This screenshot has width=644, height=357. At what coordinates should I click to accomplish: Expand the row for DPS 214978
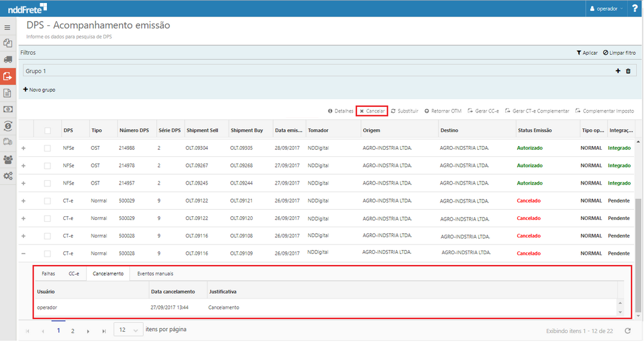tap(23, 165)
